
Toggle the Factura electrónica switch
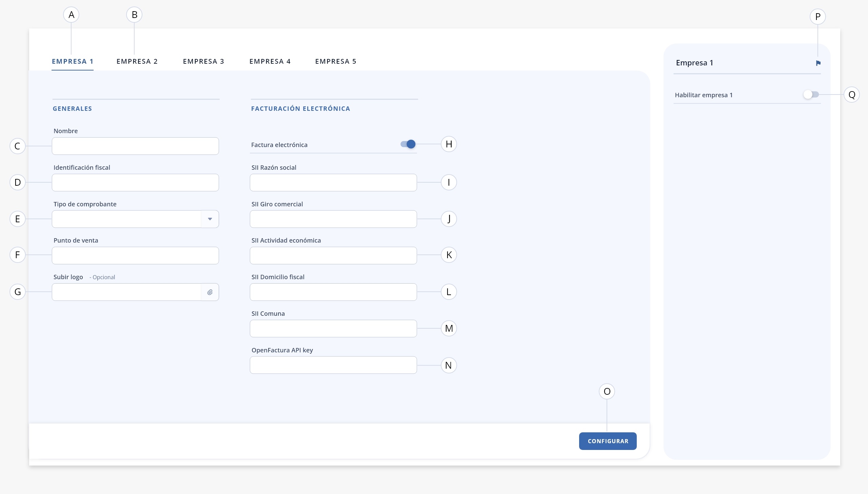408,144
